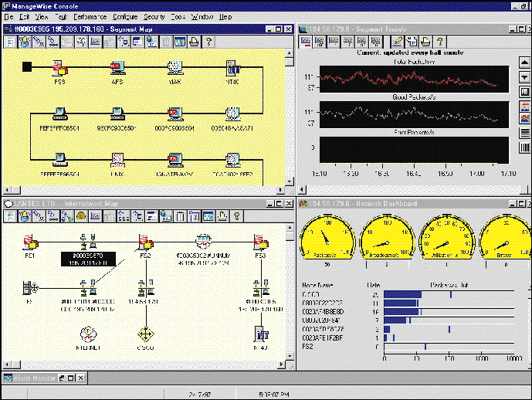Image resolution: width=532 pixels, height=400 pixels.
Task: Select the AFS node in Segment Map
Action: 117,68
